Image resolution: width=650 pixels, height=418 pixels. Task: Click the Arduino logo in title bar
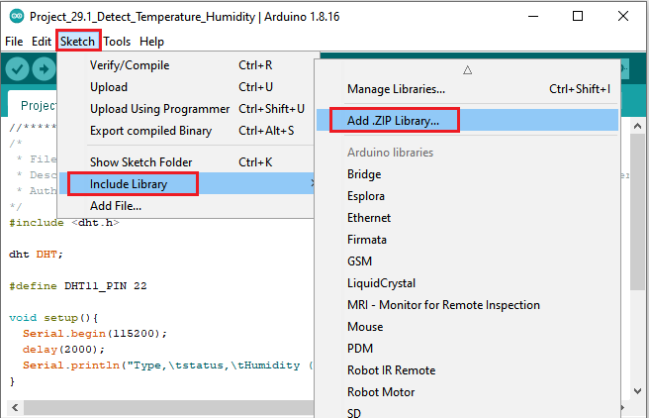coord(17,17)
